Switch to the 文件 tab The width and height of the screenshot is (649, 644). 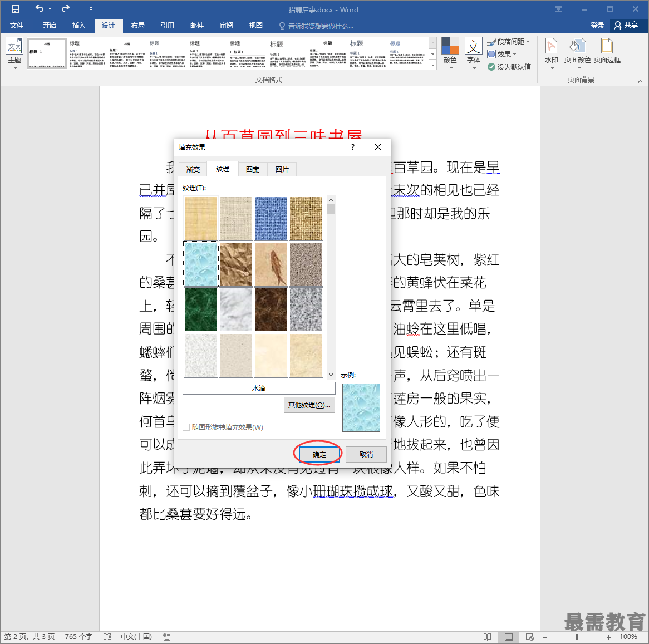tap(17, 26)
